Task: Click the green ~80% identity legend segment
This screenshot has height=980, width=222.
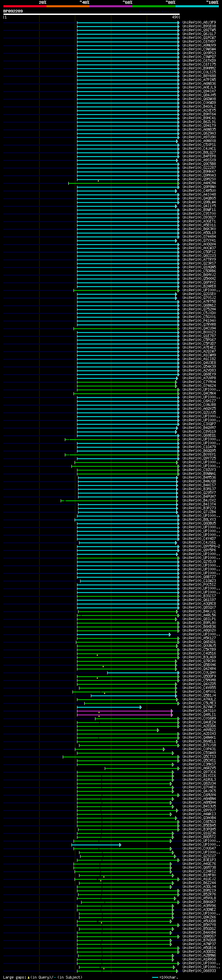Action: (x=154, y=6)
